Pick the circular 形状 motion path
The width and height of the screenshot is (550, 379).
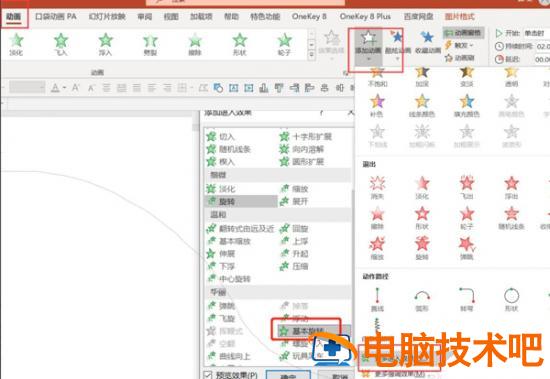[x=511, y=300]
